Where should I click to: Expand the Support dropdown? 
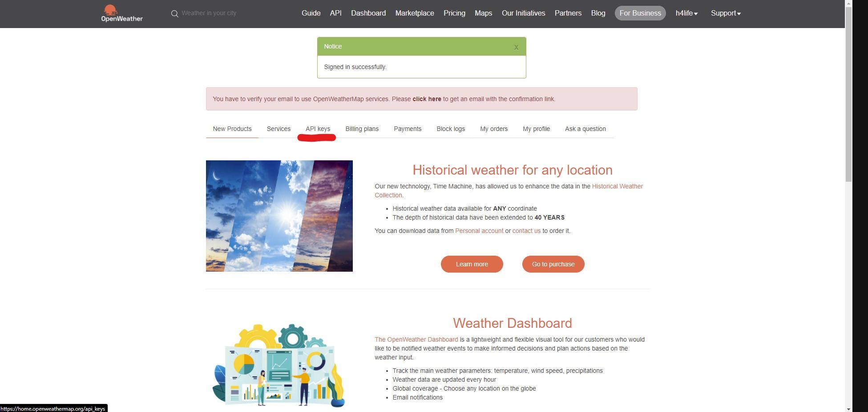(x=726, y=13)
